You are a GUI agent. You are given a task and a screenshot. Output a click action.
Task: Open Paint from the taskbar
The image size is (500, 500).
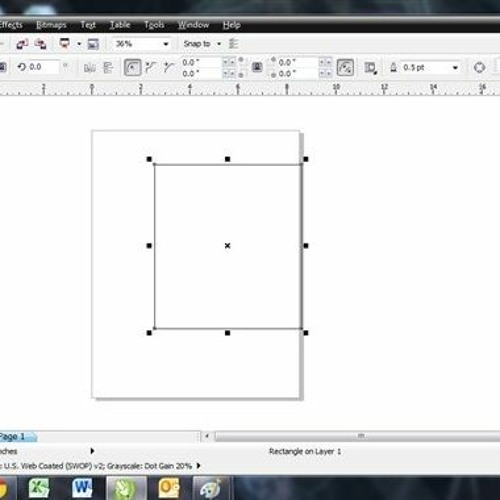(x=211, y=489)
